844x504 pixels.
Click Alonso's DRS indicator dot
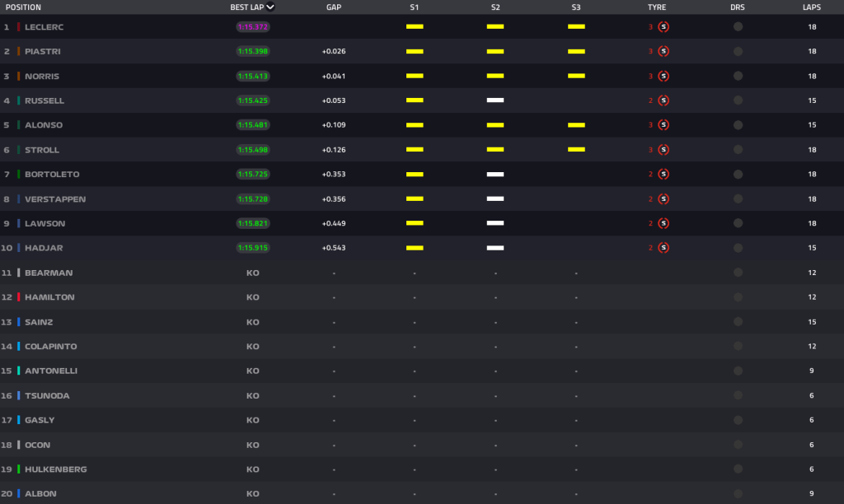point(738,125)
